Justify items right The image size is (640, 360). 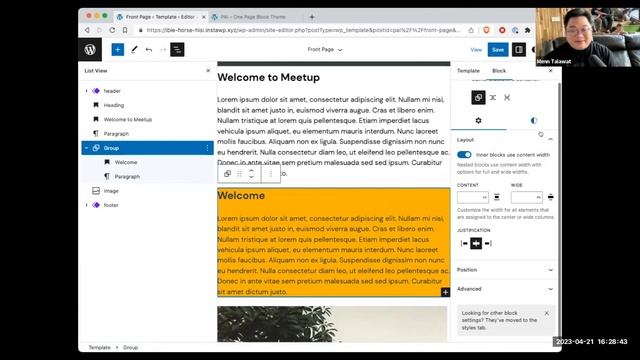point(488,243)
